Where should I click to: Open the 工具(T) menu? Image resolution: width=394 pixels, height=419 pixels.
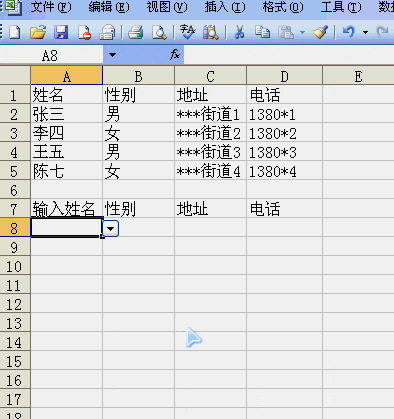(341, 7)
